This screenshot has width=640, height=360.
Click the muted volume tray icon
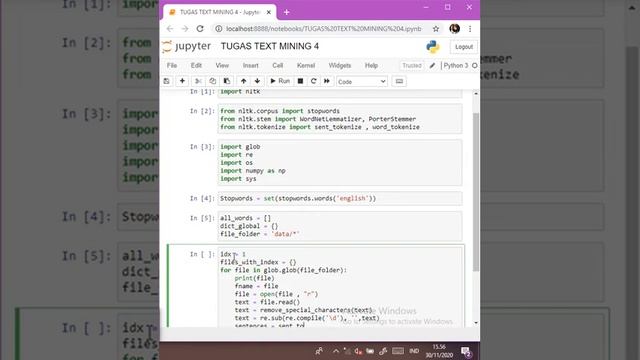point(358,351)
